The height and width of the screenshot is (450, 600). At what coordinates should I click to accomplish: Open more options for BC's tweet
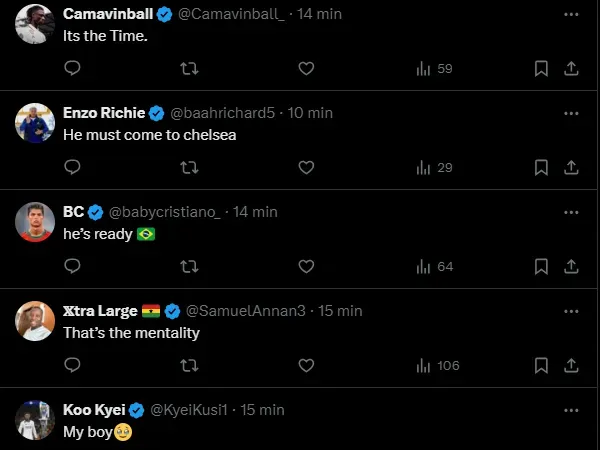coord(571,212)
